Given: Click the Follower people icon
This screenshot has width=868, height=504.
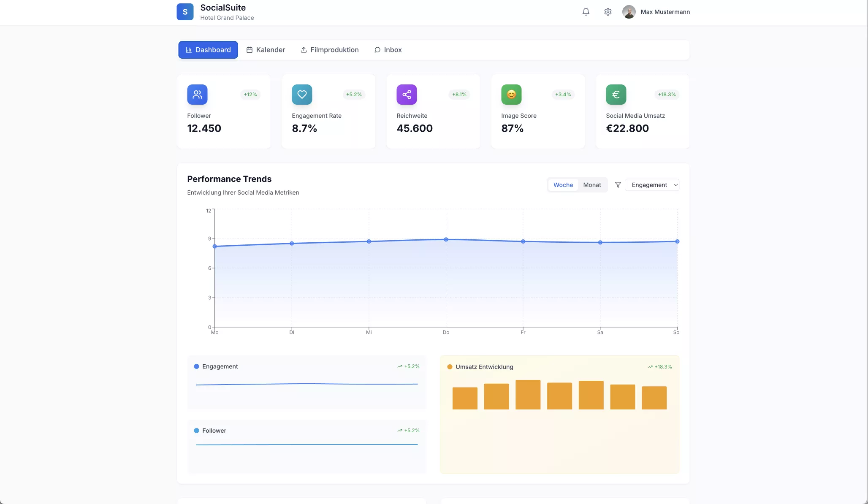Looking at the screenshot, I should tap(197, 95).
